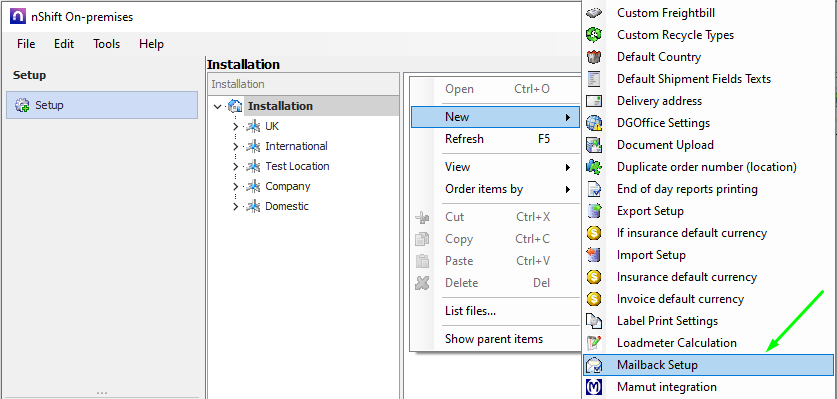The width and height of the screenshot is (837, 399).
Task: Select Default Country menu entry
Action: coord(708,57)
